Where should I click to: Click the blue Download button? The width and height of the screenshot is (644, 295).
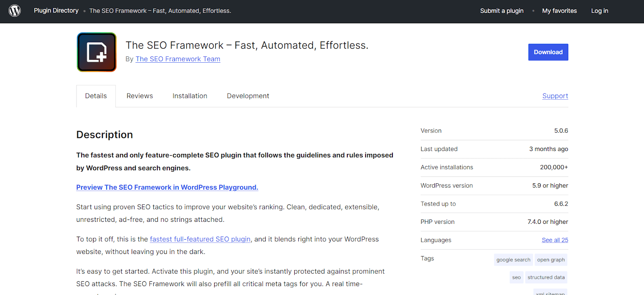coord(548,52)
